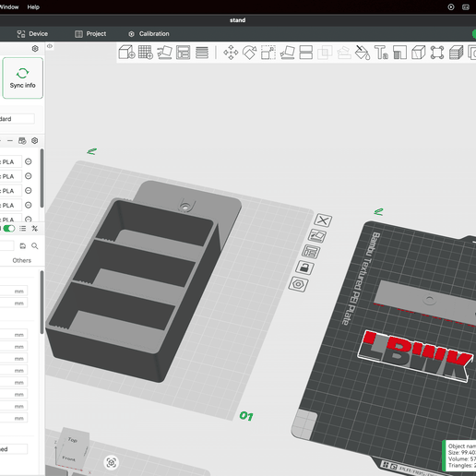Click the Sync info button
476x476 pixels.
point(23,78)
